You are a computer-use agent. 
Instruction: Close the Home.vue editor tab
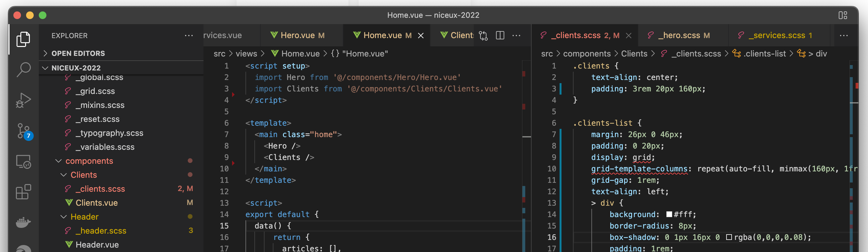click(421, 36)
